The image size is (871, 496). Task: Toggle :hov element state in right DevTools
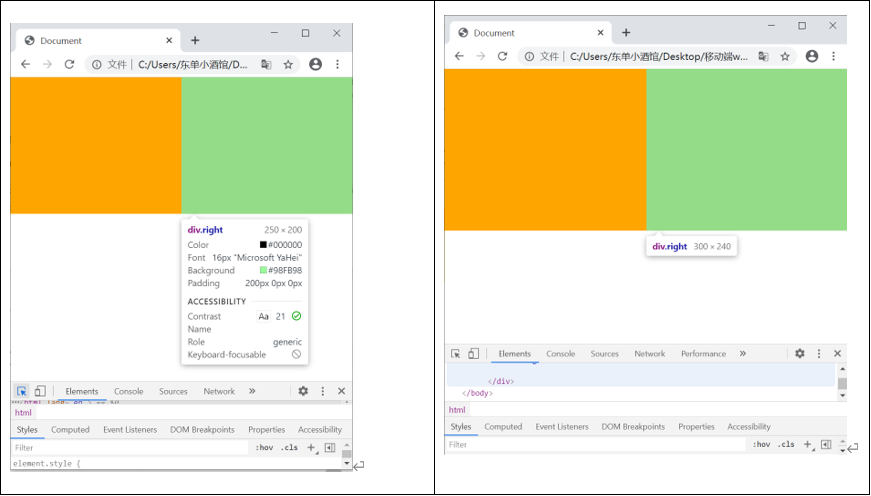pos(761,444)
